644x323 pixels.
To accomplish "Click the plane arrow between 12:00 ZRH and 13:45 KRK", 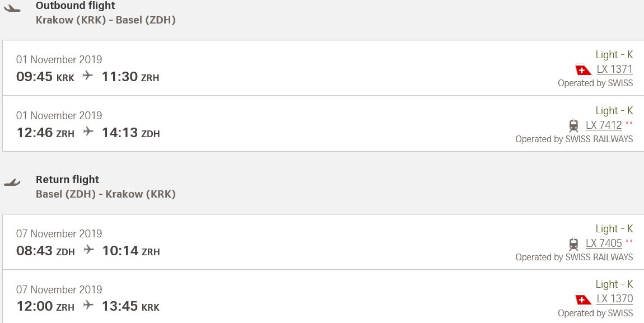I will (x=88, y=305).
